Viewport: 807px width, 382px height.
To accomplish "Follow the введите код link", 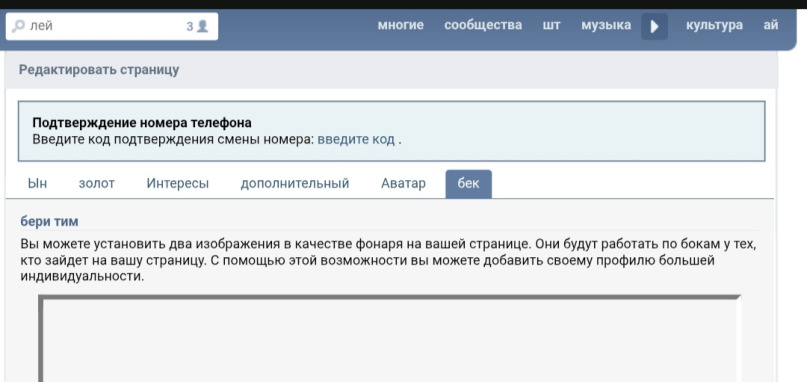I will (x=356, y=140).
